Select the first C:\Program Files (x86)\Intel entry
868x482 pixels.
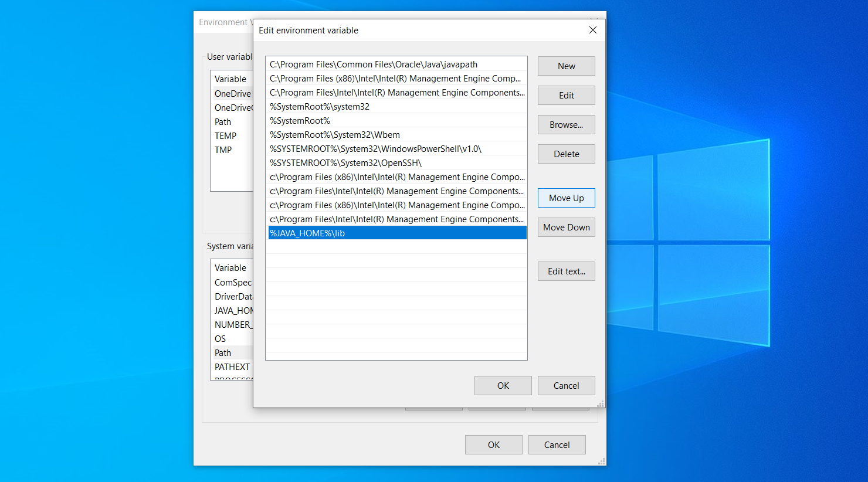[397, 79]
